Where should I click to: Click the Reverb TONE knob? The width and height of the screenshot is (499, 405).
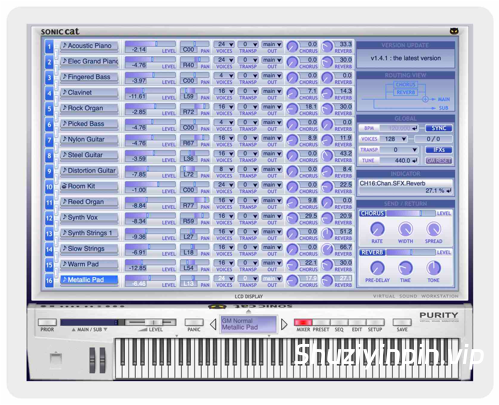(433, 268)
